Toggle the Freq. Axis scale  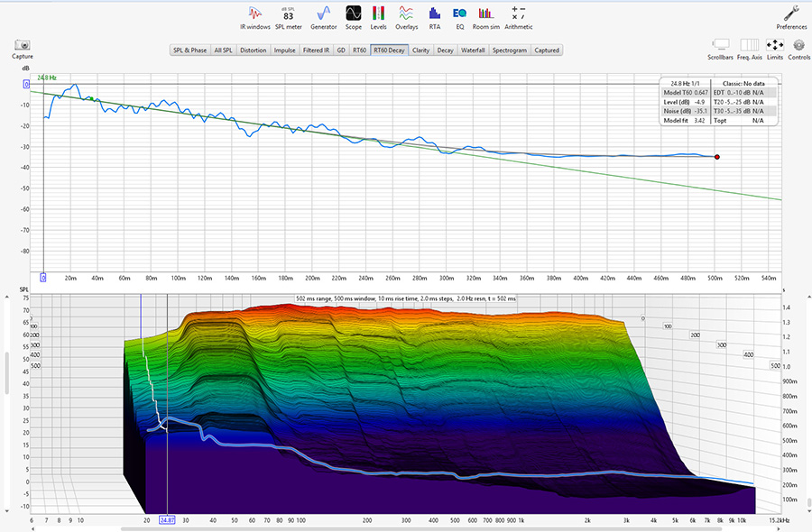[x=749, y=47]
